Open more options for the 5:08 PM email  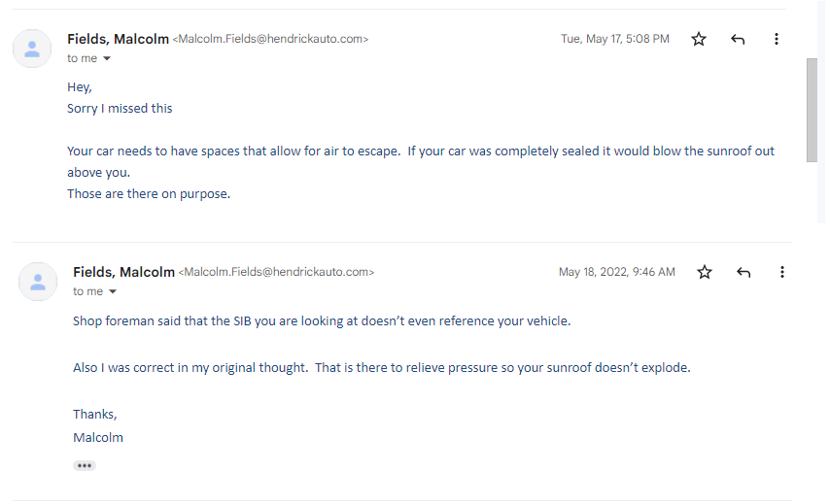(776, 39)
